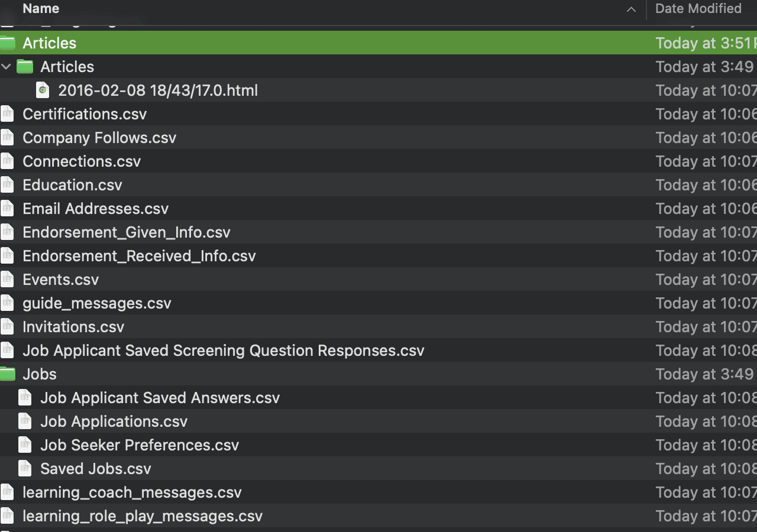Click the Endorsement_Received_Info.csv file icon
This screenshot has width=757, height=532.
[7, 256]
